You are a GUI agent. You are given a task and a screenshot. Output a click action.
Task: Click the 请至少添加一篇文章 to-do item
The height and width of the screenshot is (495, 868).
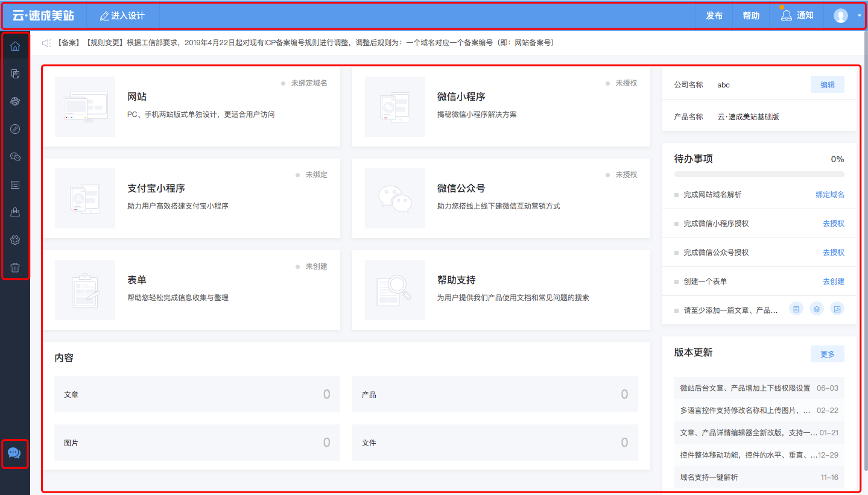pos(730,311)
